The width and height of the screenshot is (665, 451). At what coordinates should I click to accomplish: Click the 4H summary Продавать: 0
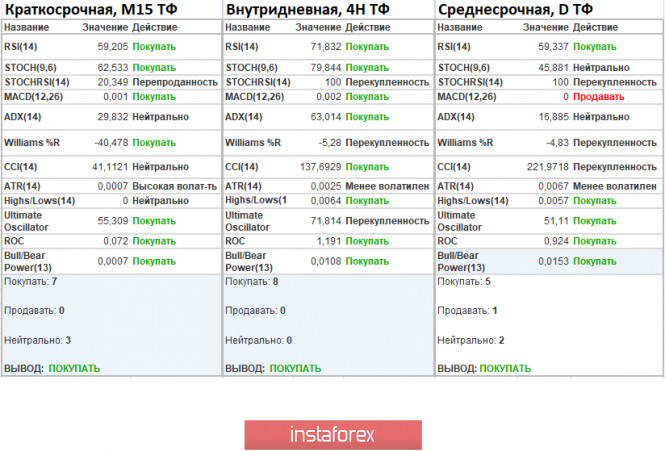click(x=255, y=311)
